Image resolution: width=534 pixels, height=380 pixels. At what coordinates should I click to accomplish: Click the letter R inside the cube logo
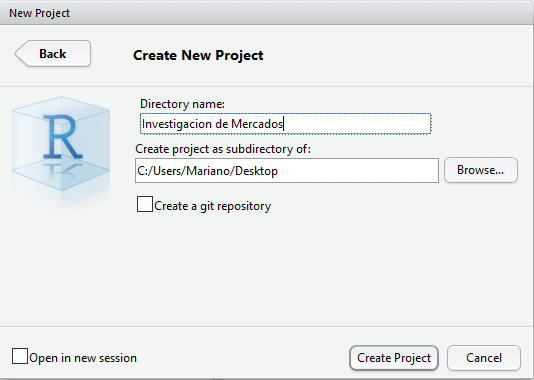click(x=63, y=137)
